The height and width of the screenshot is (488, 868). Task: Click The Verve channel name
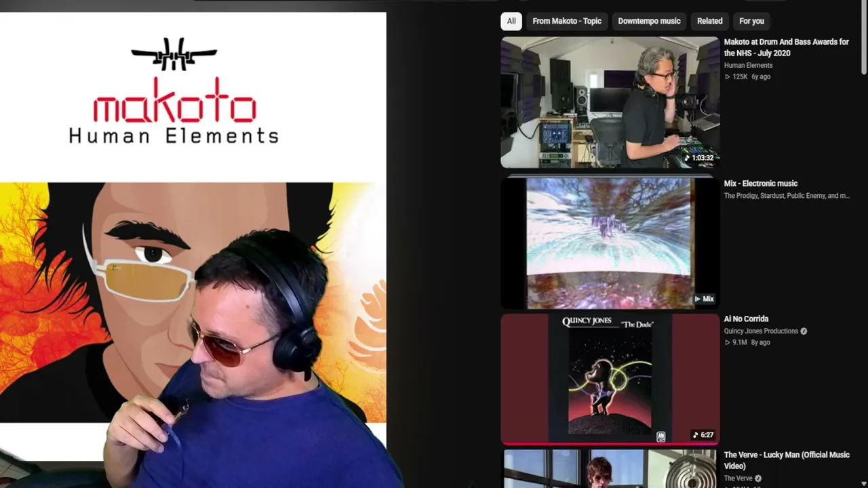pos(738,479)
